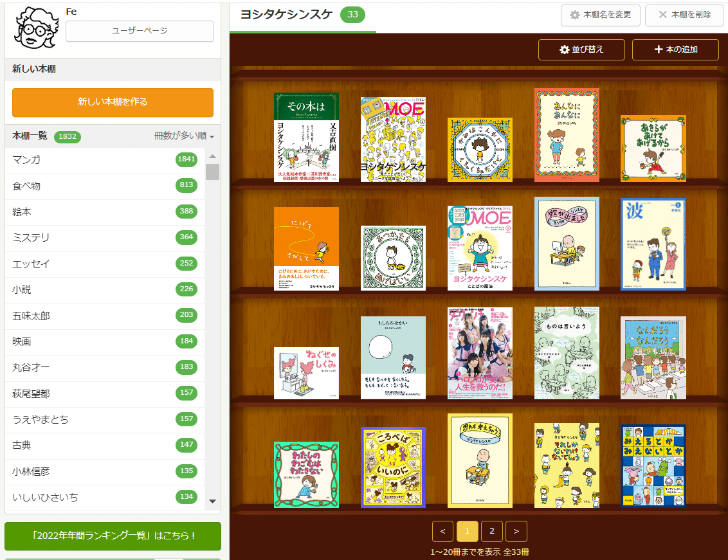Open the idol group magazine cover

tap(480, 354)
